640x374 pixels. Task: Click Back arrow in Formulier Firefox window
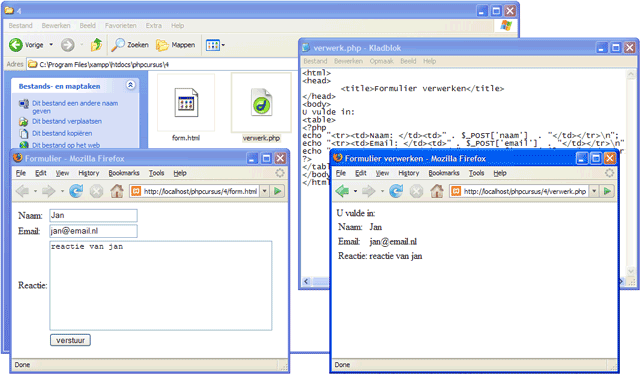tap(22, 191)
